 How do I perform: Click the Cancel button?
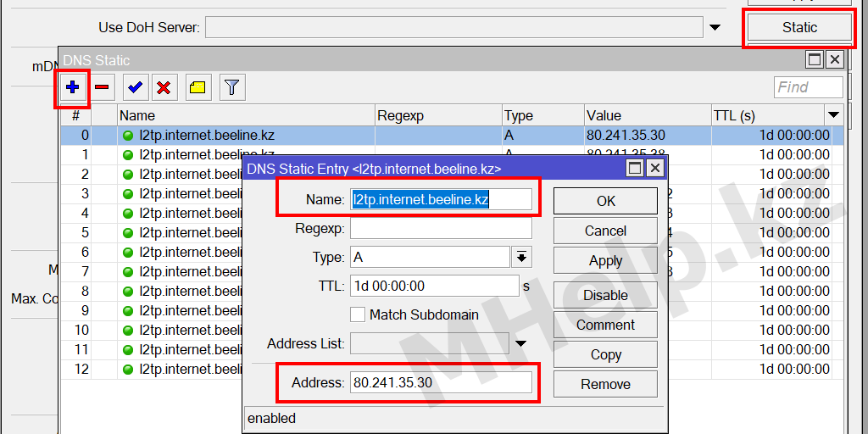(x=605, y=231)
